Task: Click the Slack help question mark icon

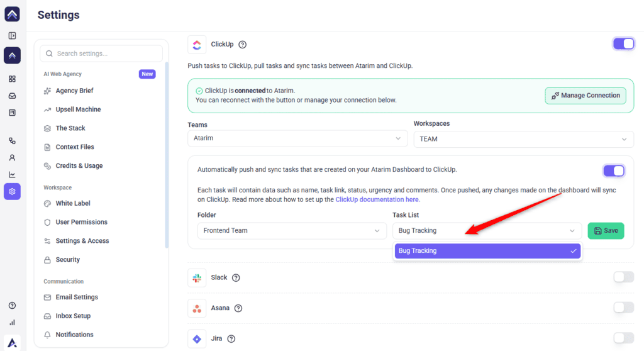Action: [x=236, y=278]
